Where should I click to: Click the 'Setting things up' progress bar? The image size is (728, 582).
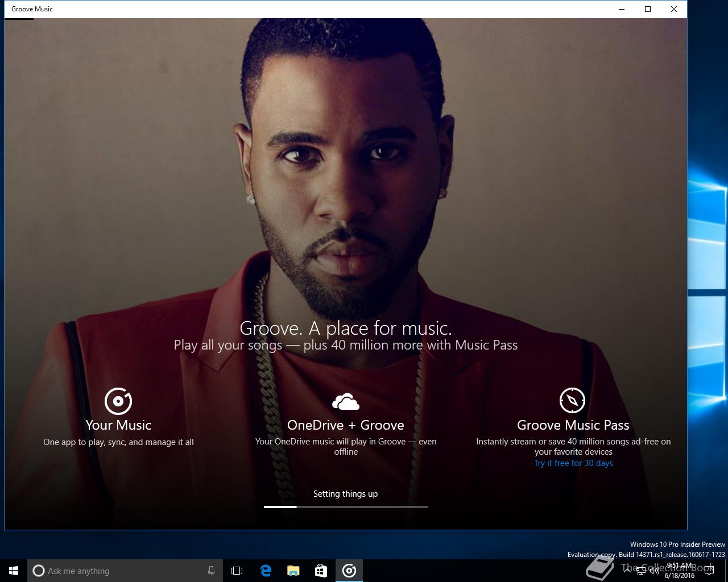pos(346,506)
